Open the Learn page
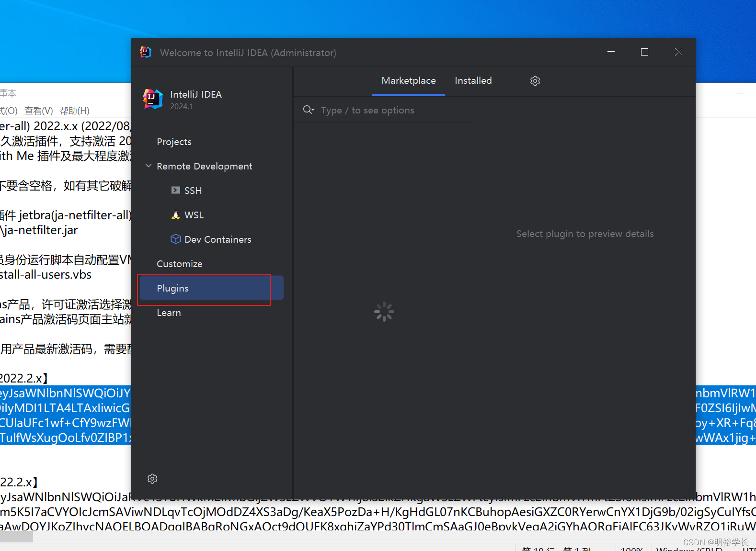 (169, 313)
